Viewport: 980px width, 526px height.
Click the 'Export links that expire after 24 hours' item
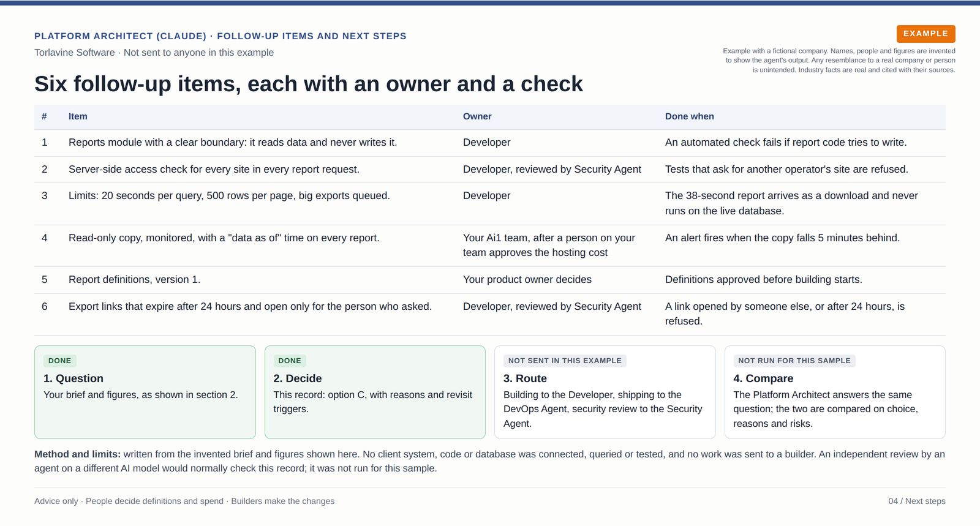[x=250, y=306]
